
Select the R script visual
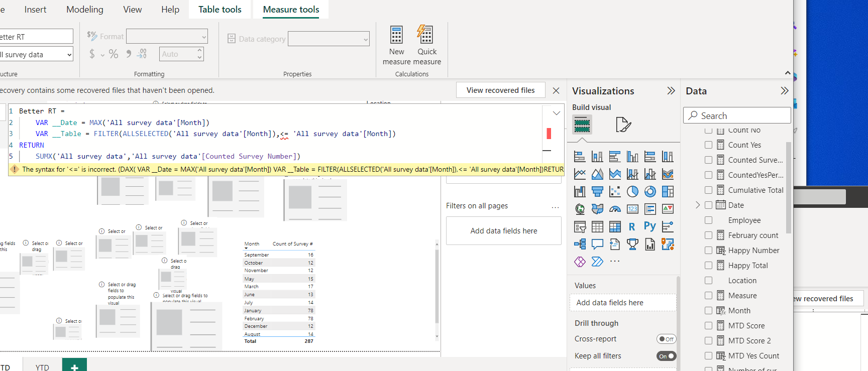tap(632, 226)
